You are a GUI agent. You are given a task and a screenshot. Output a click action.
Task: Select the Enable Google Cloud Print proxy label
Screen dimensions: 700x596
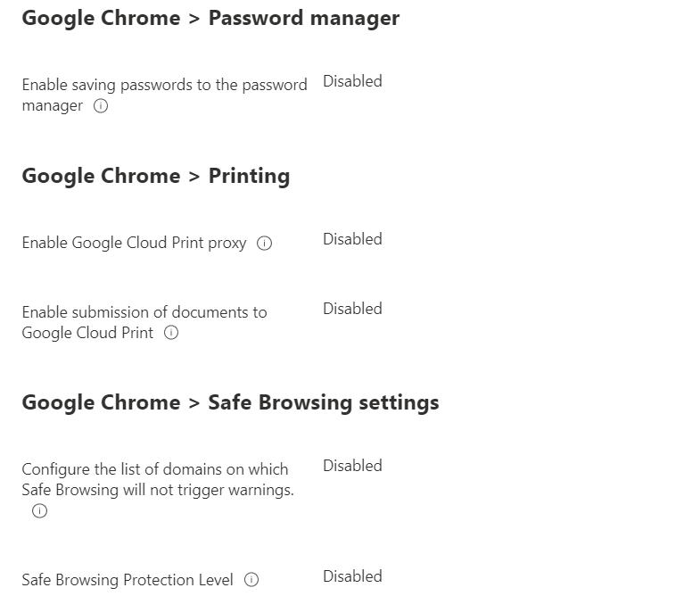tap(134, 243)
